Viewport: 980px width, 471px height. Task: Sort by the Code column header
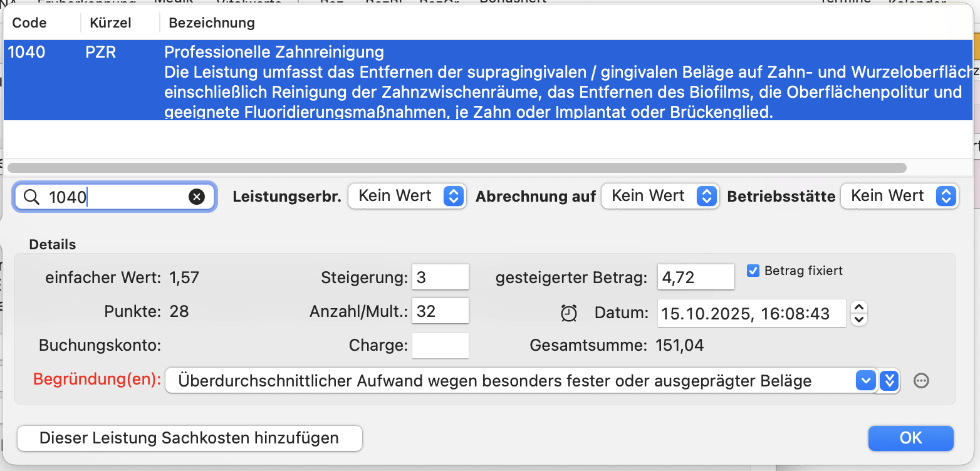(30, 23)
